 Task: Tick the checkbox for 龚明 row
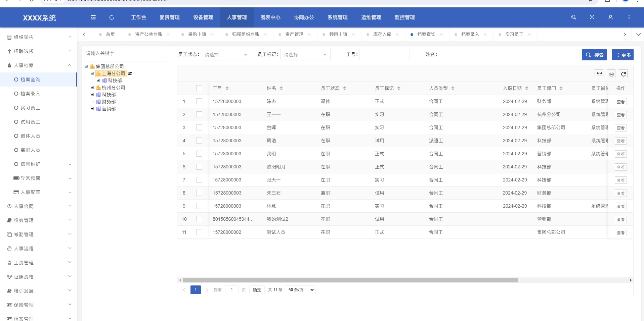(199, 154)
